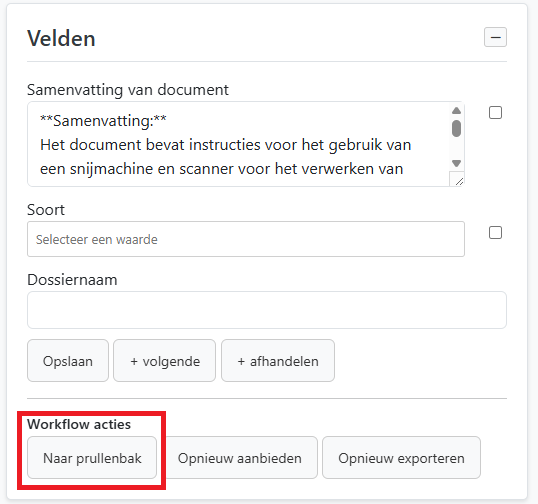Viewport: 538px width, 504px height.
Task: Open the Soort 'Selecteer een waarde' dropdown
Action: point(246,239)
